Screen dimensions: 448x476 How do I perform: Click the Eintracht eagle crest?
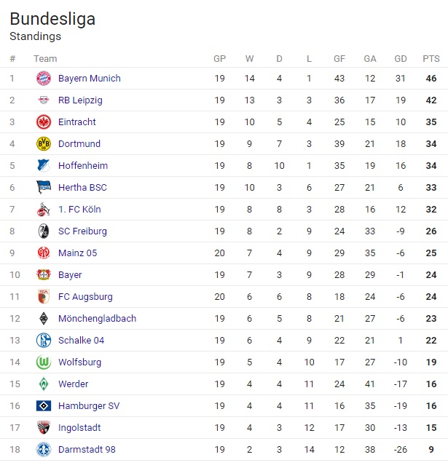tap(44, 122)
